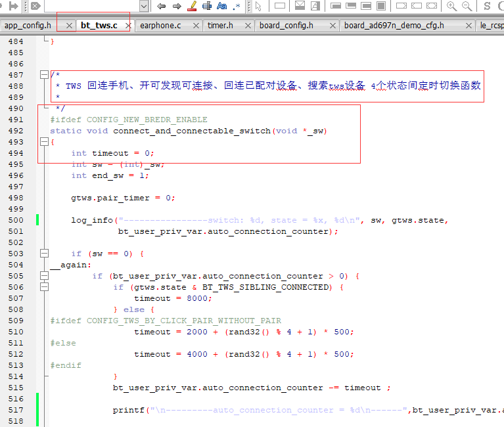Click the full window layout icon
Image resolution: width=504 pixels, height=427 pixels.
381,6
